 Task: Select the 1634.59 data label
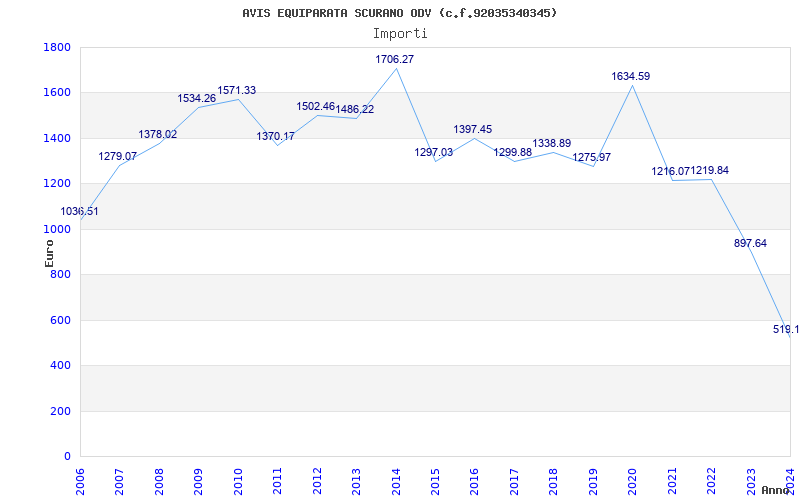click(x=631, y=77)
